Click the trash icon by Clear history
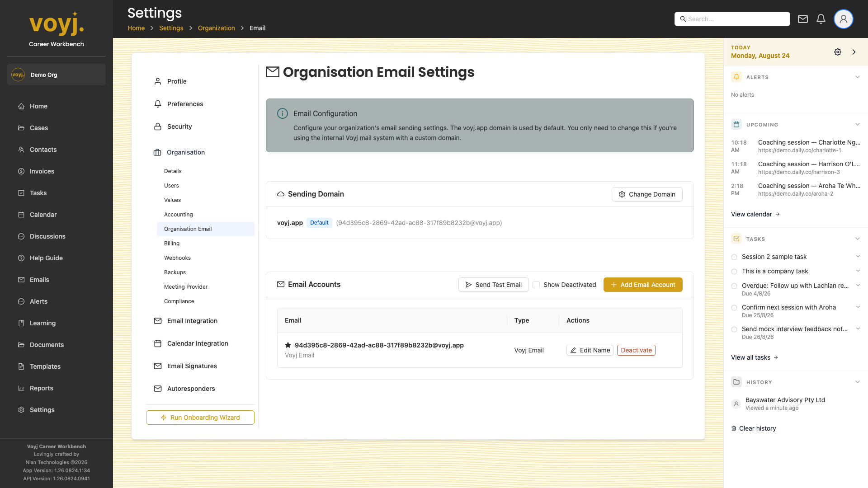The height and width of the screenshot is (488, 868). (734, 428)
